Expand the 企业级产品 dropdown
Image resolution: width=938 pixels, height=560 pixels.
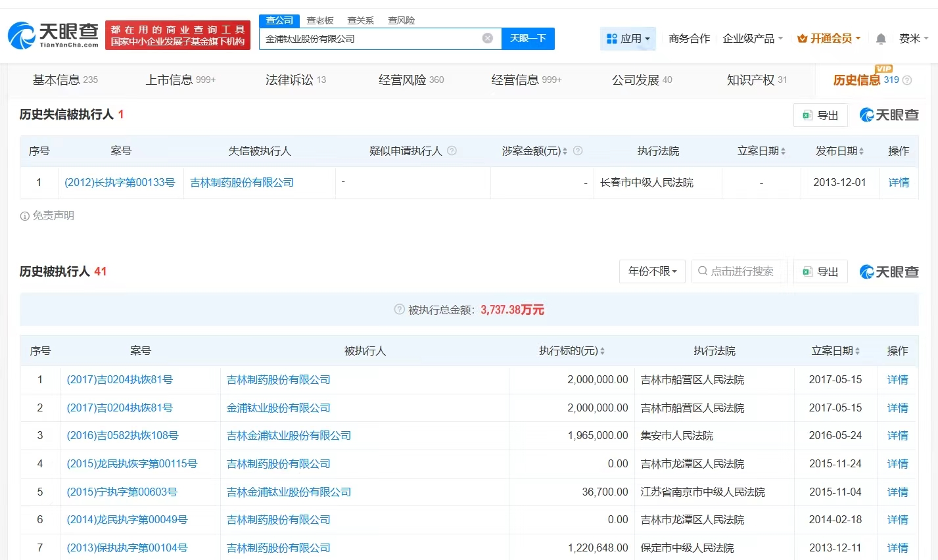pyautogui.click(x=753, y=39)
